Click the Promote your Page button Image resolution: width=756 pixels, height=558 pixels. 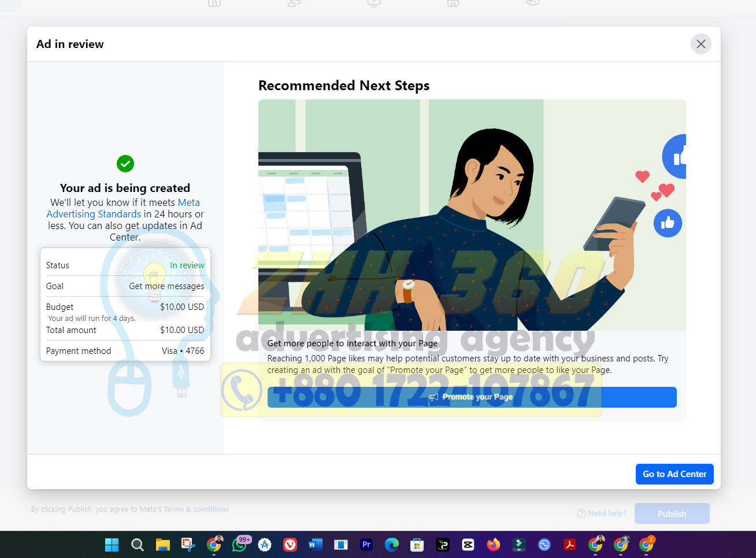point(472,397)
